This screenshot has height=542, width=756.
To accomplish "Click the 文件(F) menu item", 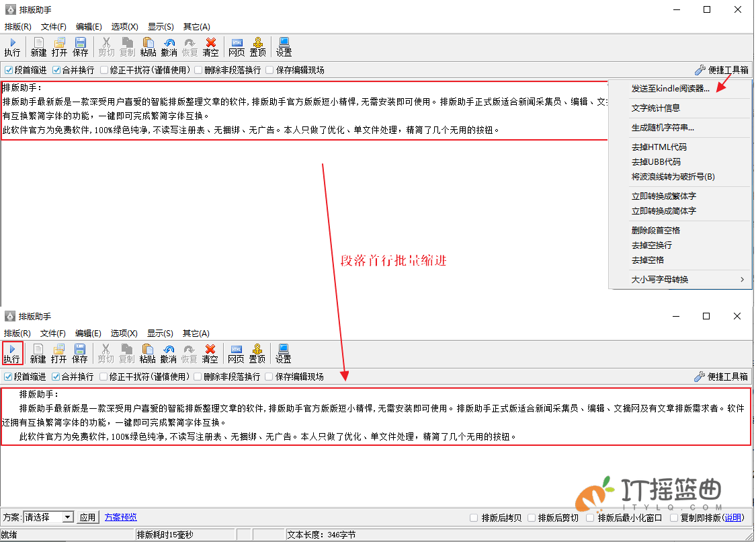I will click(x=53, y=26).
